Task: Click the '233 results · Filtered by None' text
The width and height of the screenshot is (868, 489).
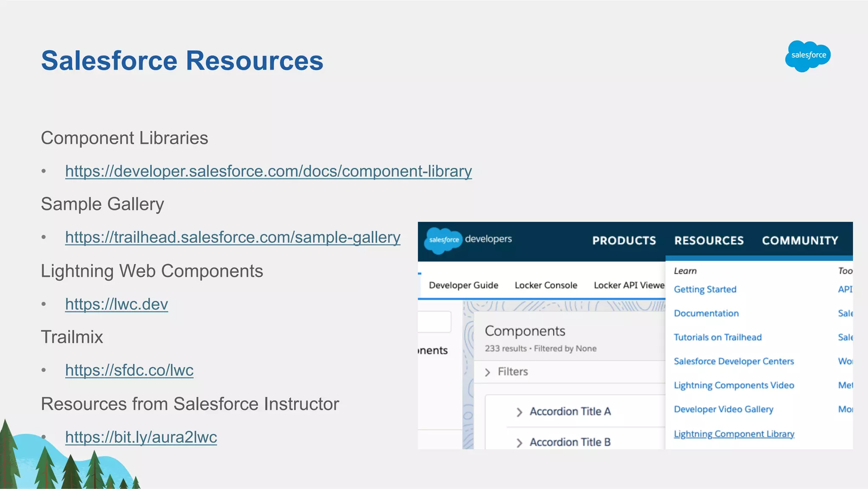Action: point(541,348)
